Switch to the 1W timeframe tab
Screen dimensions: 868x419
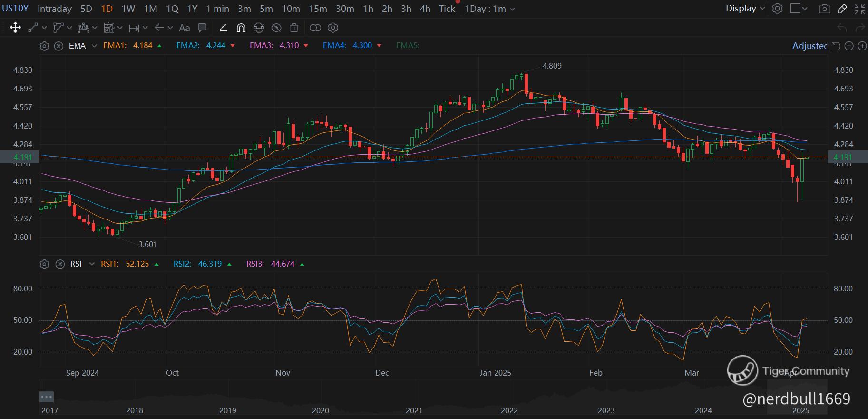coord(128,9)
